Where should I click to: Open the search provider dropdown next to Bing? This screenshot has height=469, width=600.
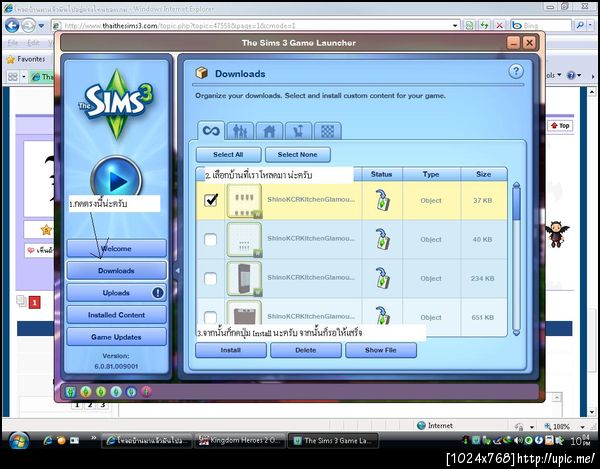click(x=591, y=25)
